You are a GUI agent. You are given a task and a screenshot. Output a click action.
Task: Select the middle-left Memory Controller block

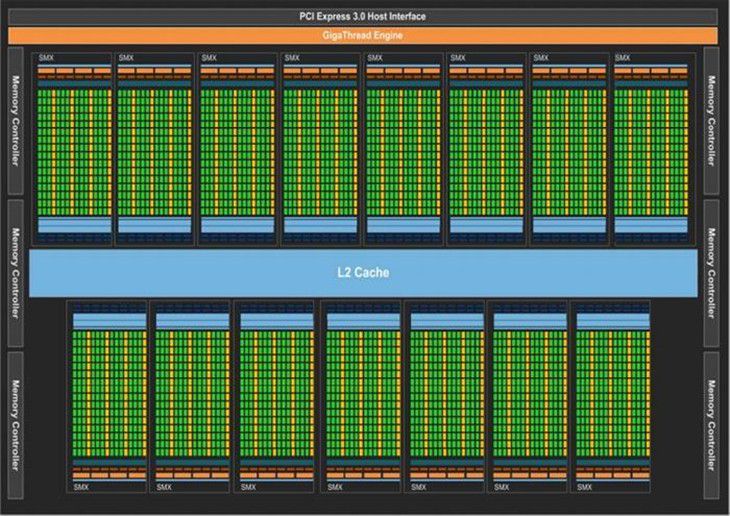15,273
